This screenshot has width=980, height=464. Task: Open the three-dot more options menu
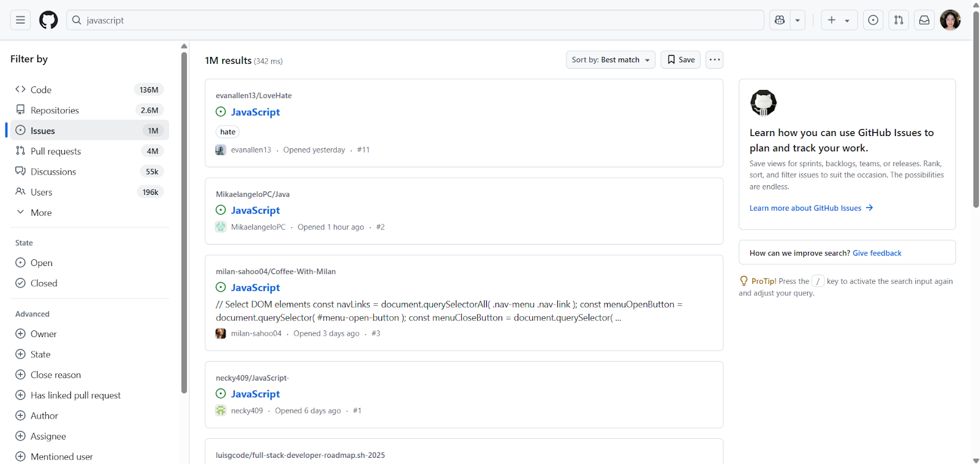[x=715, y=59]
